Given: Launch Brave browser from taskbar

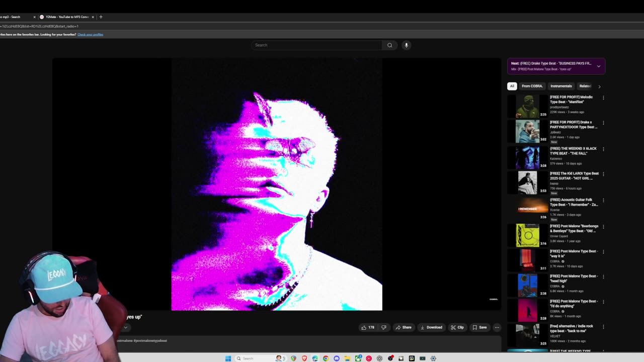Looking at the screenshot, I should pos(304,358).
